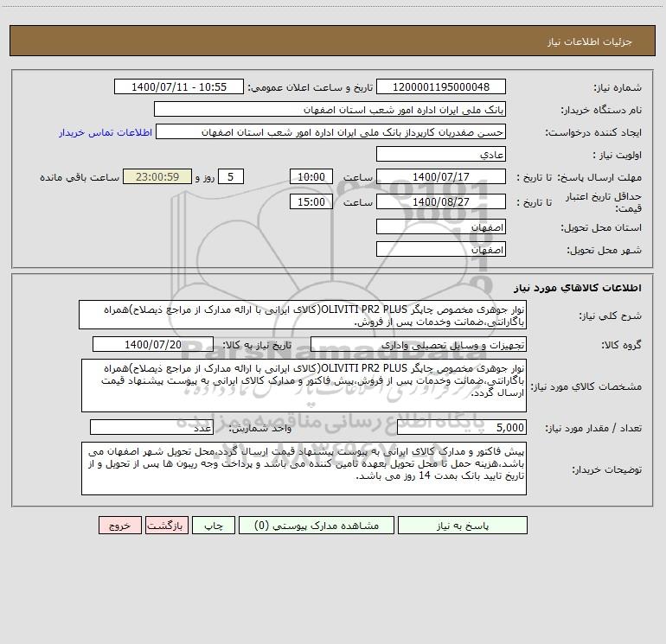Click the اطلاعات کالاهای مورد نیاز section heading
The height and width of the screenshot is (644, 666).
578,288
